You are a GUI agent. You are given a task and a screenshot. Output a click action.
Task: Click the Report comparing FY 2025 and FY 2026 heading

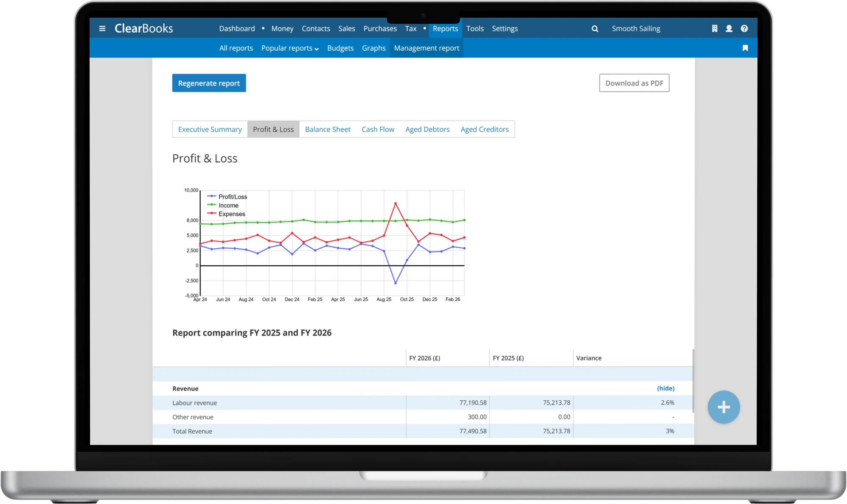coord(252,333)
